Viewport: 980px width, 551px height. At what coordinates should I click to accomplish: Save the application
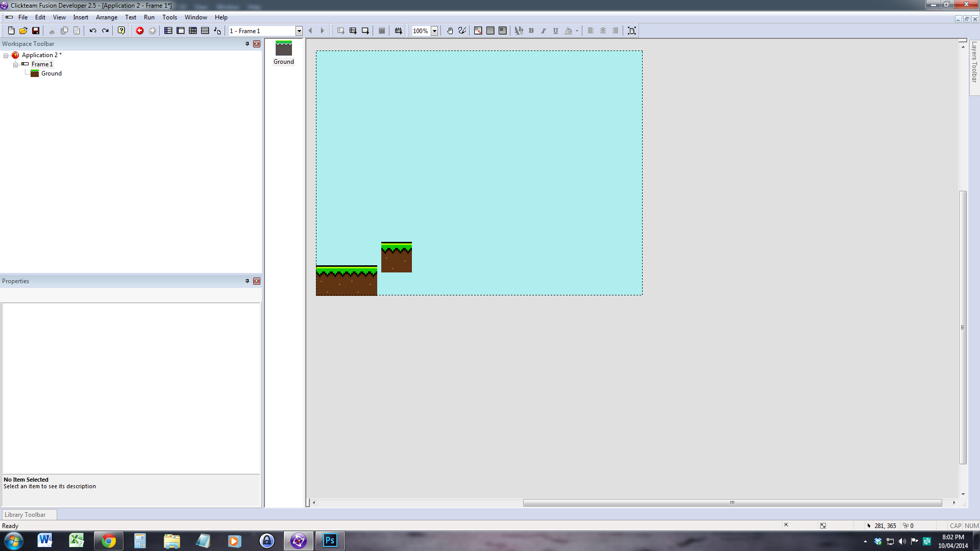pyautogui.click(x=36, y=31)
